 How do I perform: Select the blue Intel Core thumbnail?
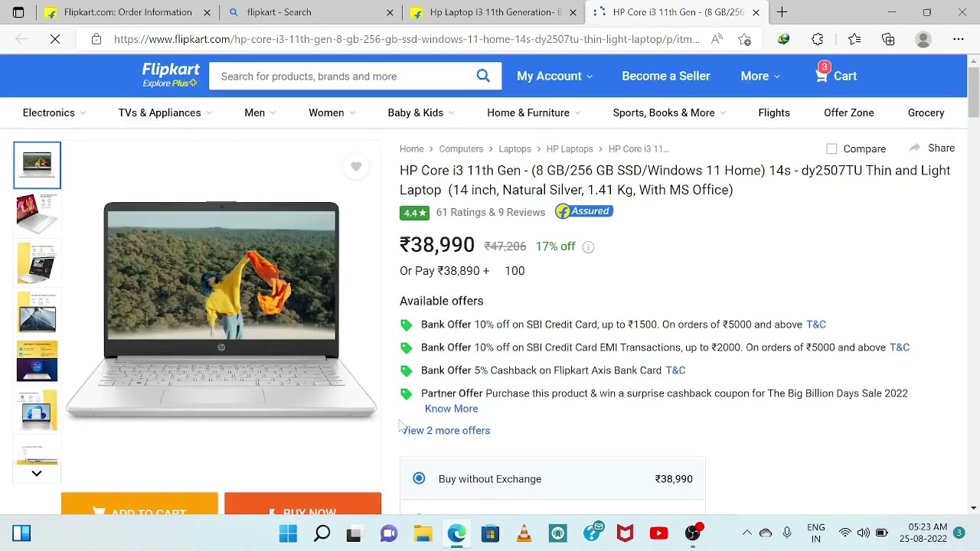tap(37, 361)
